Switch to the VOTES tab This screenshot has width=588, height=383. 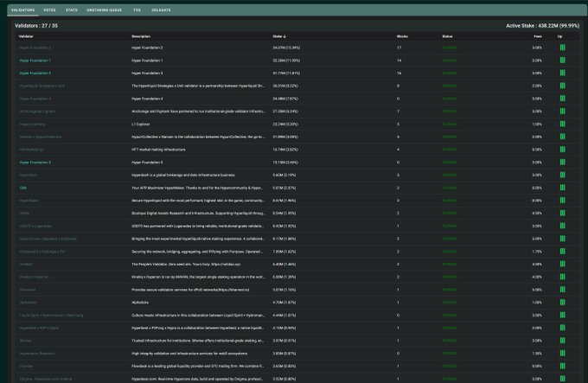pos(49,10)
